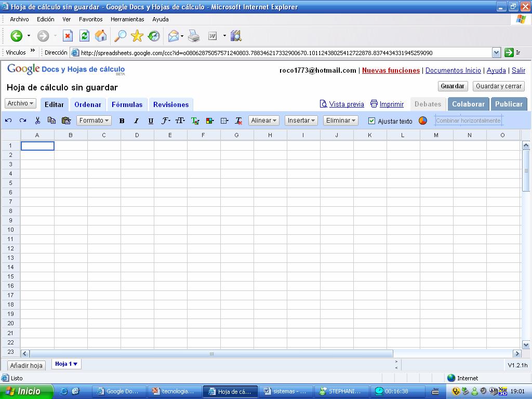Open the Documentos Inicio link
The height and width of the screenshot is (399, 532).
453,71
